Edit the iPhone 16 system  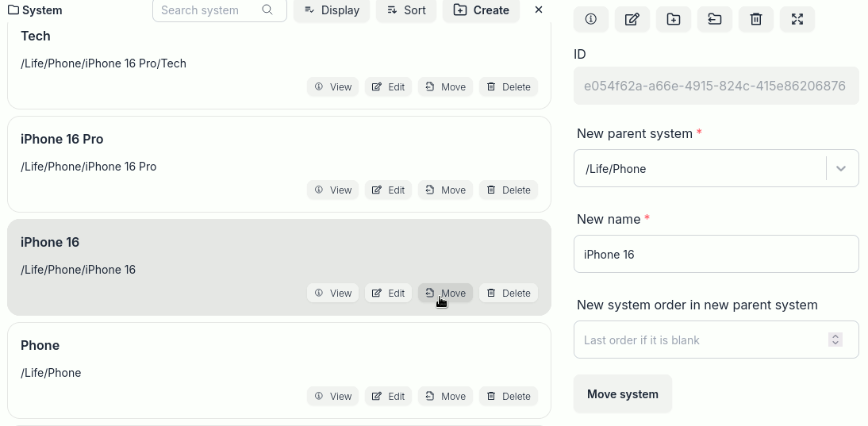388,294
